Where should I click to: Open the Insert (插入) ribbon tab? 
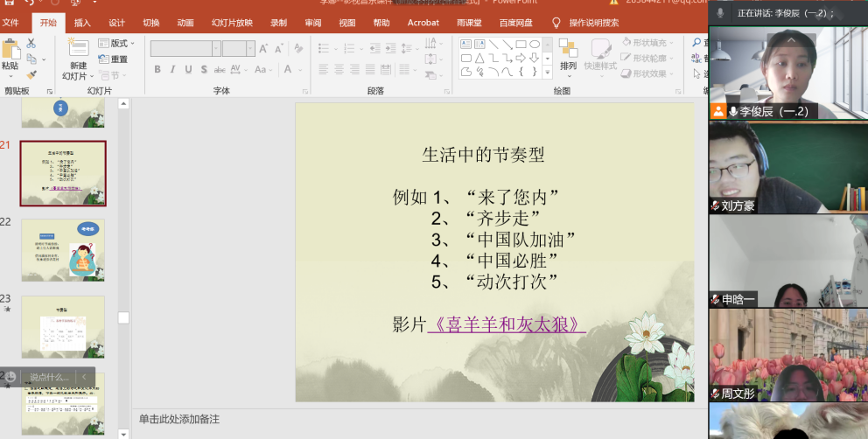[82, 23]
